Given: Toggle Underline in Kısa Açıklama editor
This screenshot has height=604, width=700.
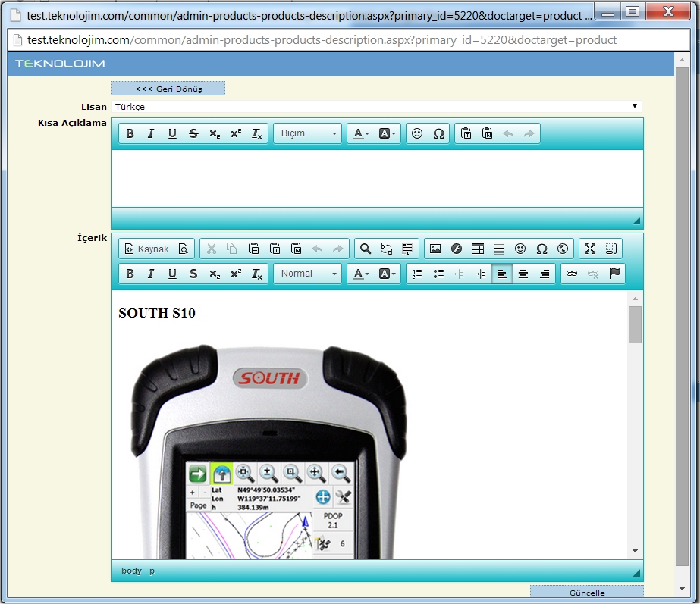Looking at the screenshot, I should coord(172,134).
